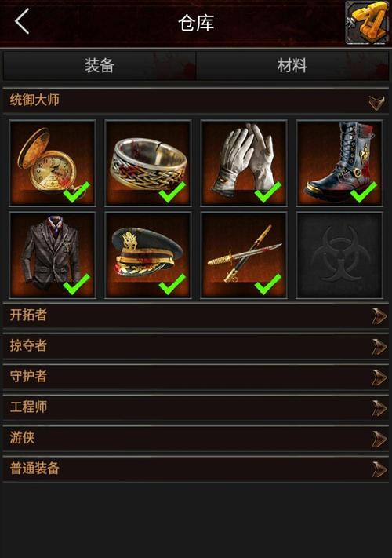Tap the 仓库 title text
392x558 pixels.
pos(196,23)
